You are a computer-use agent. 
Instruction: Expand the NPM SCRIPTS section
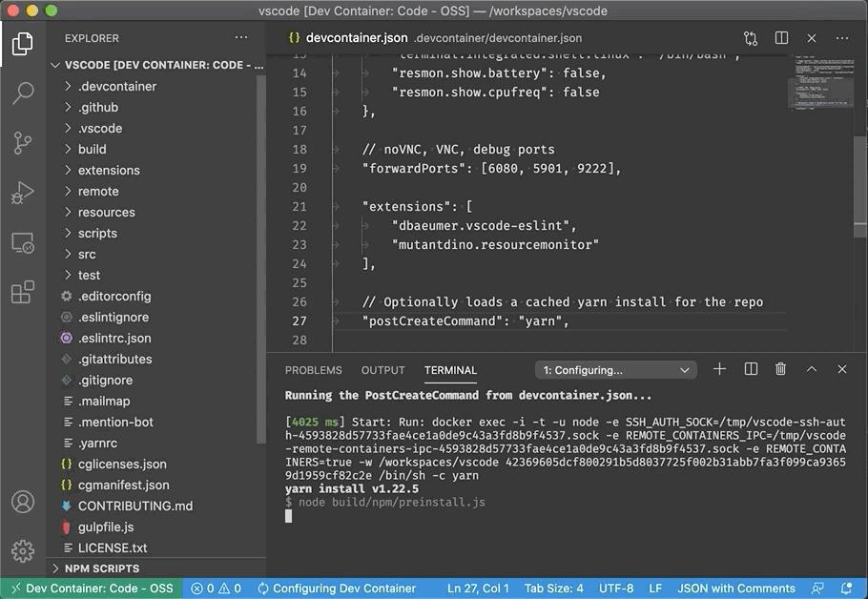tap(101, 568)
